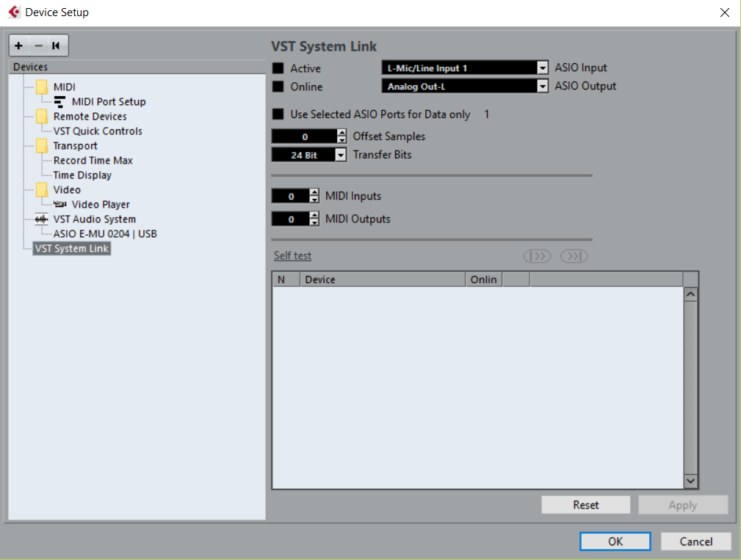741x560 pixels.
Task: Select Video tree item
Action: pos(67,189)
